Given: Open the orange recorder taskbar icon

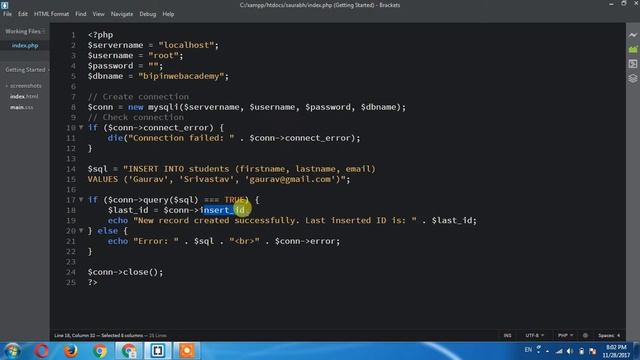Looking at the screenshot, I should [187, 351].
